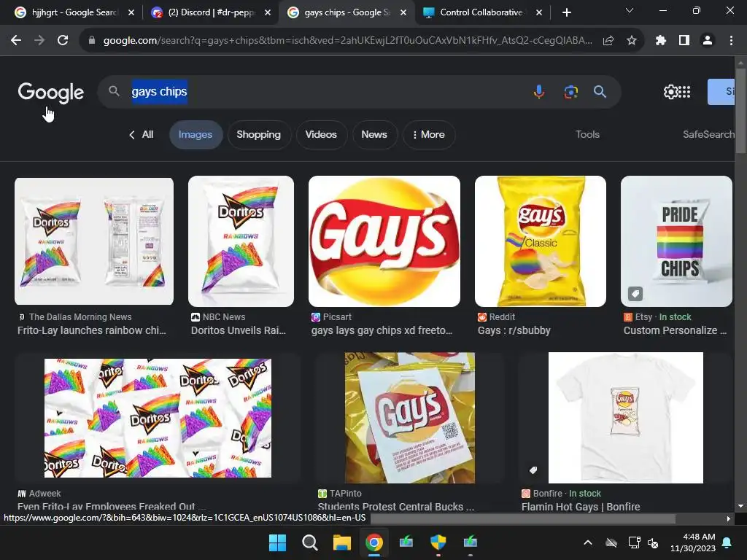Bookmark this page with the star
747x560 pixels.
pyautogui.click(x=632, y=41)
